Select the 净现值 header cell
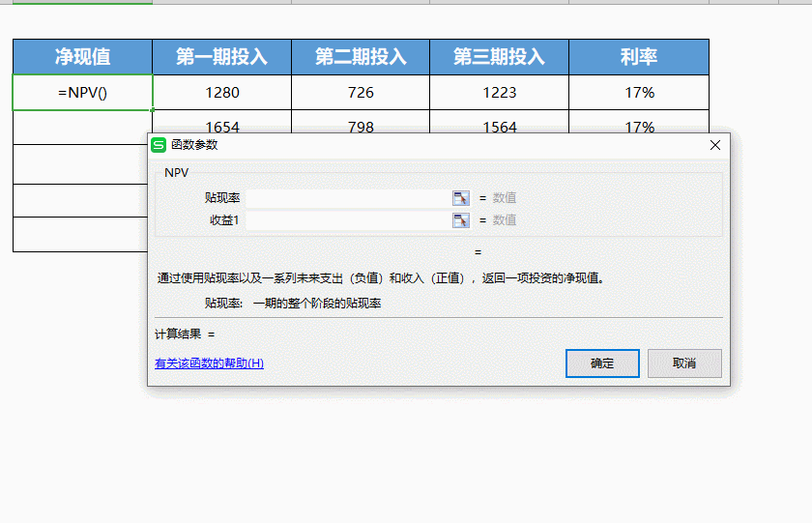Viewport: 812px width, 523px height. coord(83,57)
